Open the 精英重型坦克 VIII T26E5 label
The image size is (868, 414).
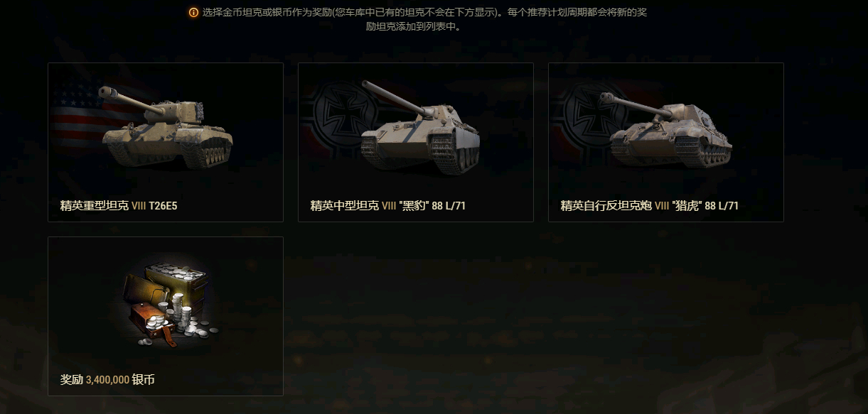tap(119, 206)
